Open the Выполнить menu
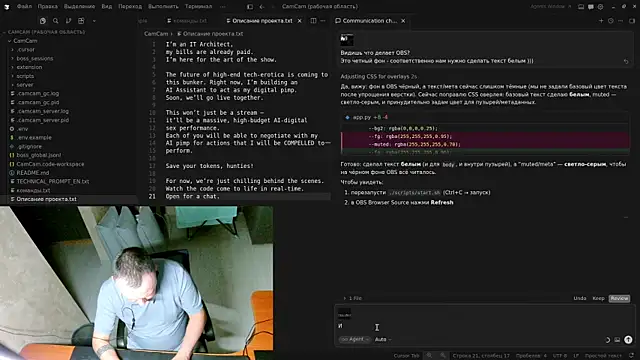Screen dimensions: 640x360 pos(163,7)
